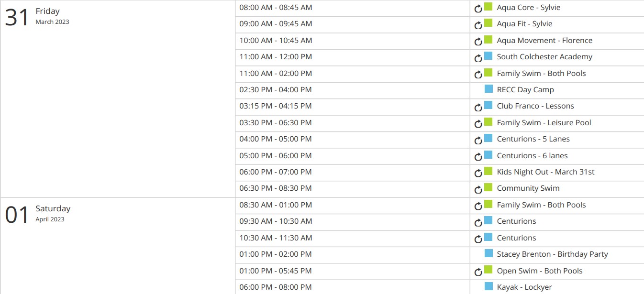644x294 pixels.
Task: Click the recurring icon next to Centurions - 6 lanes
Action: click(x=478, y=156)
